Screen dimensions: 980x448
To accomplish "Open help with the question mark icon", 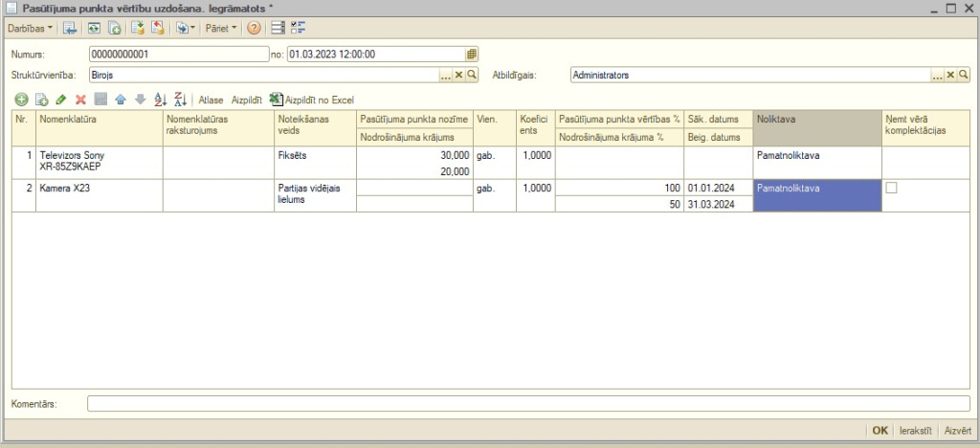I will coord(254,29).
